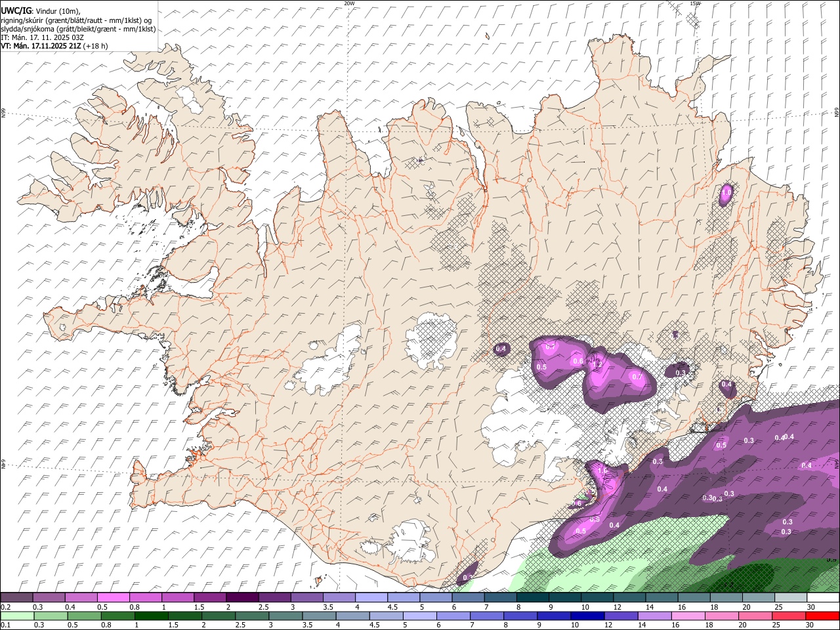Click the '(+18 h)' forecast offset text
The height and width of the screenshot is (630, 840).
[x=96, y=46]
